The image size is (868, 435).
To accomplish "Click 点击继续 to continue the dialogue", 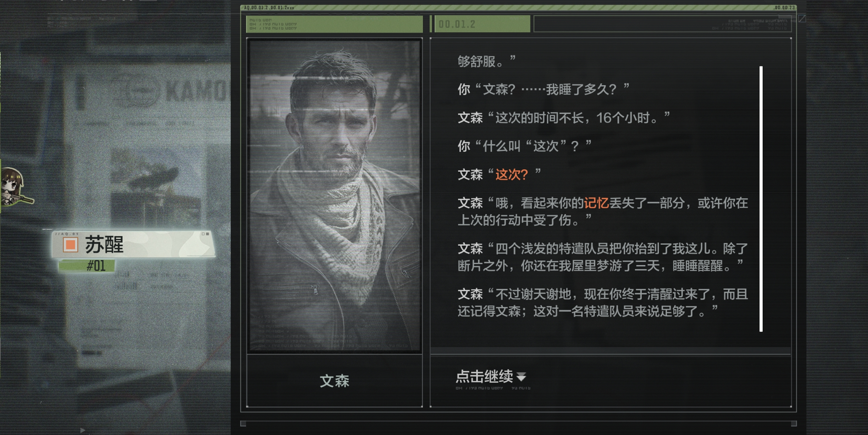I will click(484, 377).
